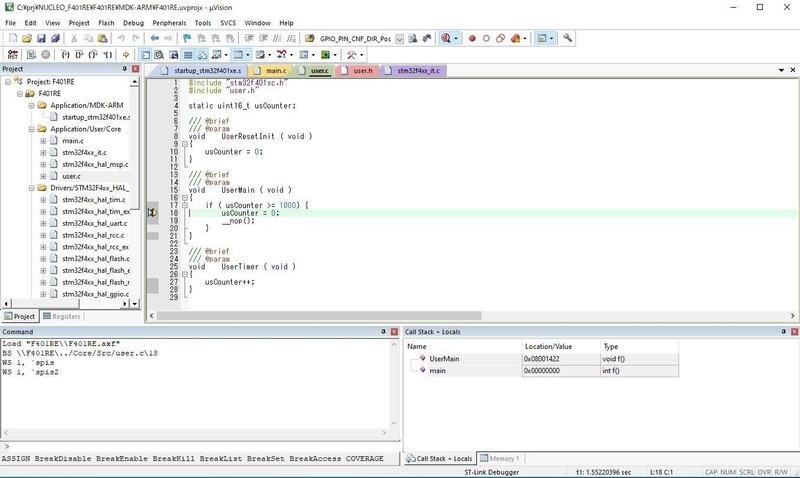Screen dimensions: 800x478
Task: Open Find in Files
Action: point(310,38)
